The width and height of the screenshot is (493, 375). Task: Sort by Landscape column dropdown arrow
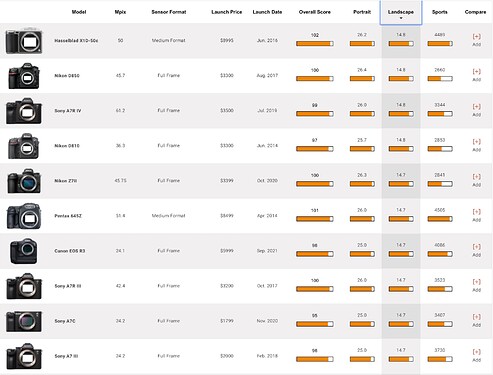point(401,18)
